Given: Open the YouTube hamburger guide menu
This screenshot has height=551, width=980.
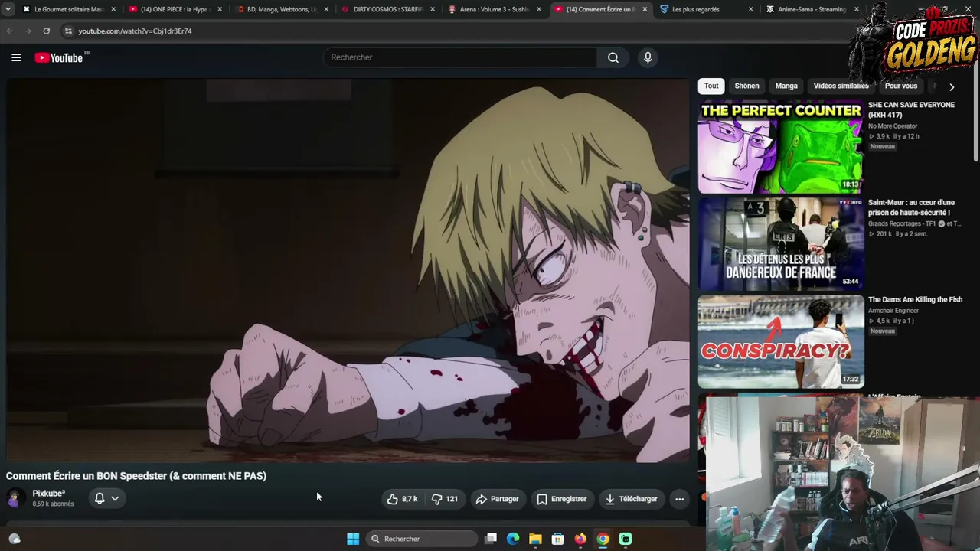Looking at the screenshot, I should (x=16, y=57).
